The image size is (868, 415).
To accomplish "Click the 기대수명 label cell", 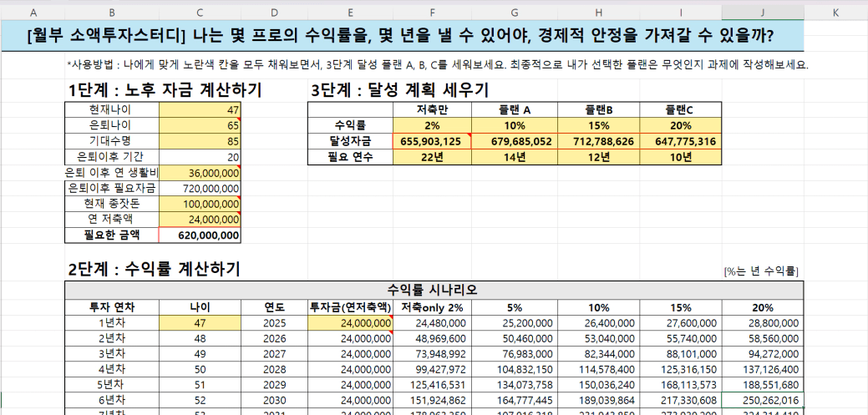I will (112, 141).
